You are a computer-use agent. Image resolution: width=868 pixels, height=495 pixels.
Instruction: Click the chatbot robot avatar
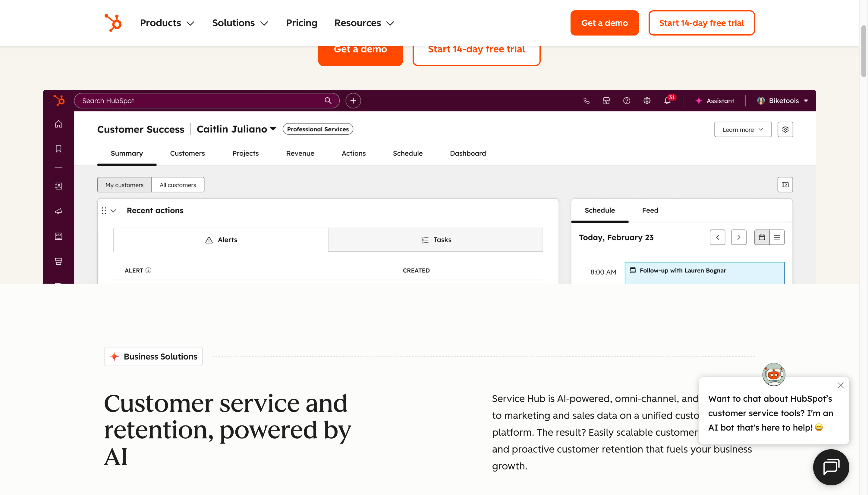[x=774, y=374]
